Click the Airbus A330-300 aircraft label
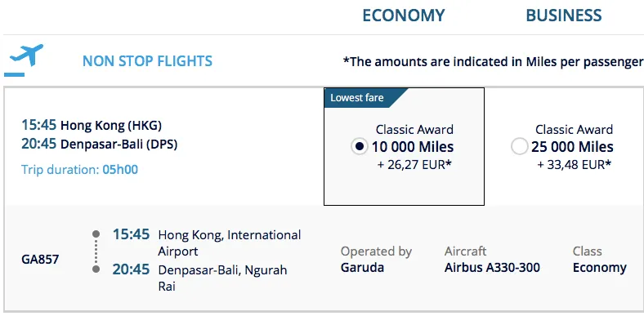 [x=492, y=268]
